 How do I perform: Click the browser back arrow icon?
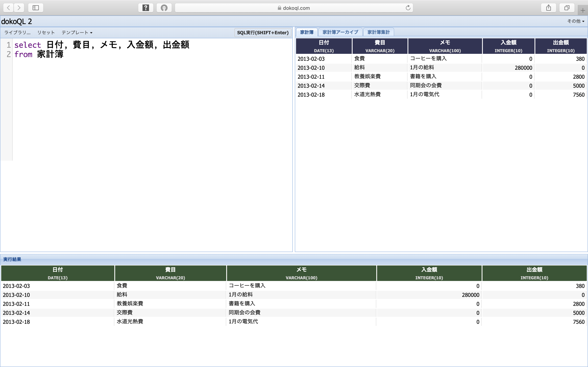(x=9, y=8)
